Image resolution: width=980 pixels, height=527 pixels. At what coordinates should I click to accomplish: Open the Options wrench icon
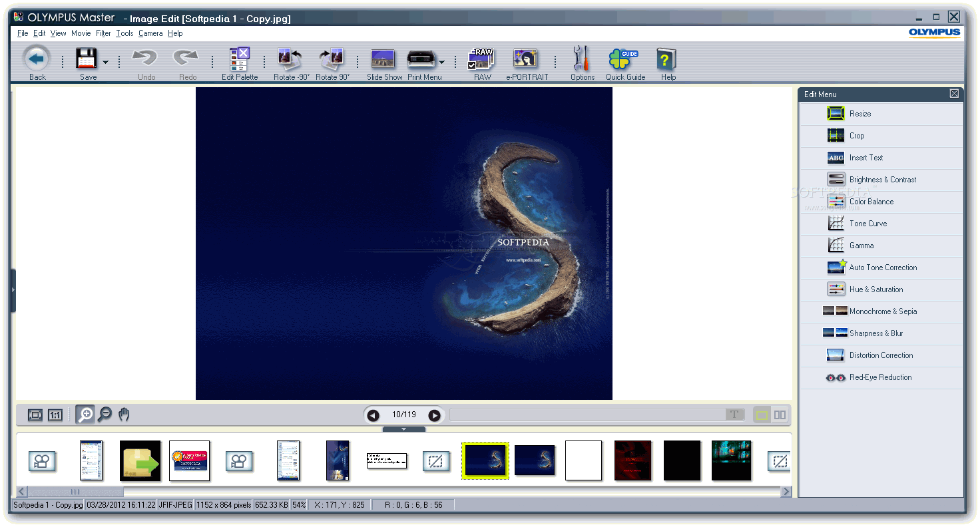coord(581,59)
